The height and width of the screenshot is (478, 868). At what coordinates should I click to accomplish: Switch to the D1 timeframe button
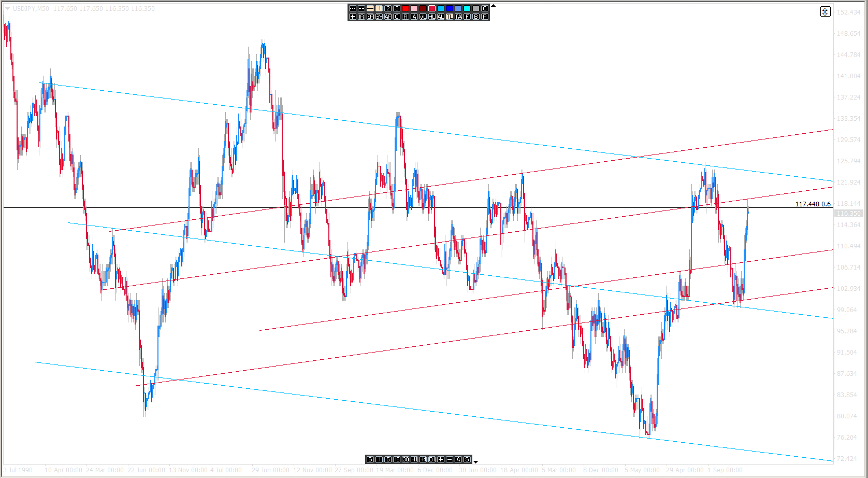point(432,459)
